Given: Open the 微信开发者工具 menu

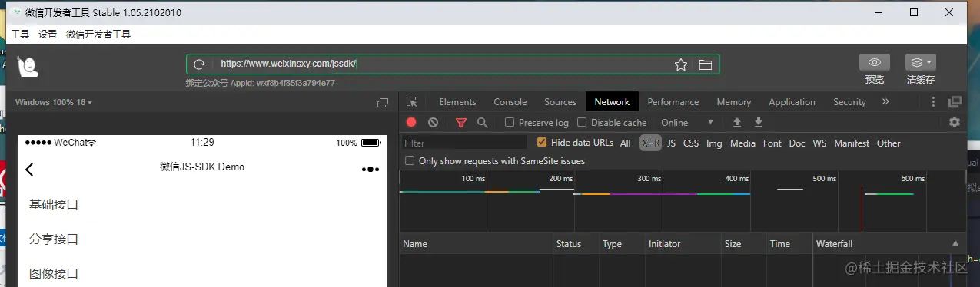Looking at the screenshot, I should 98,35.
